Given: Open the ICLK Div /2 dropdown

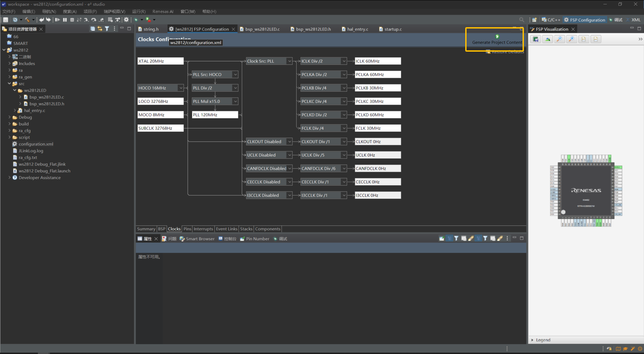Looking at the screenshot, I should click(x=344, y=61).
